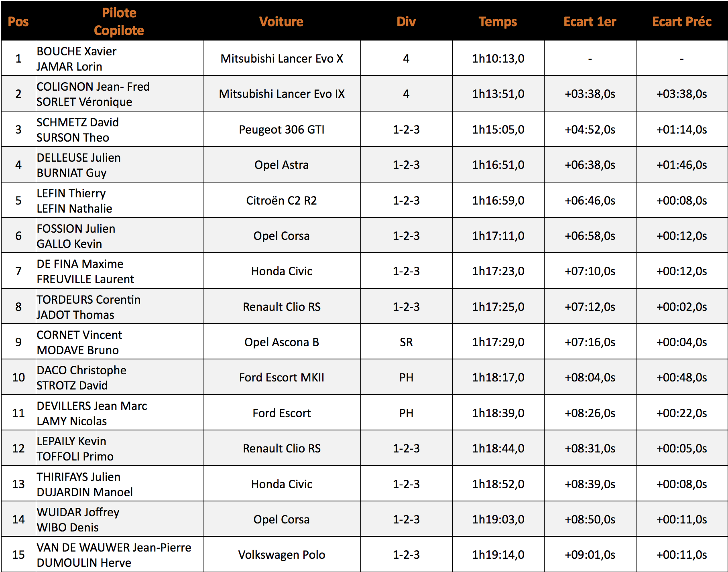Click the Voiture column header
Screen dimensions: 728x572
[x=282, y=21]
